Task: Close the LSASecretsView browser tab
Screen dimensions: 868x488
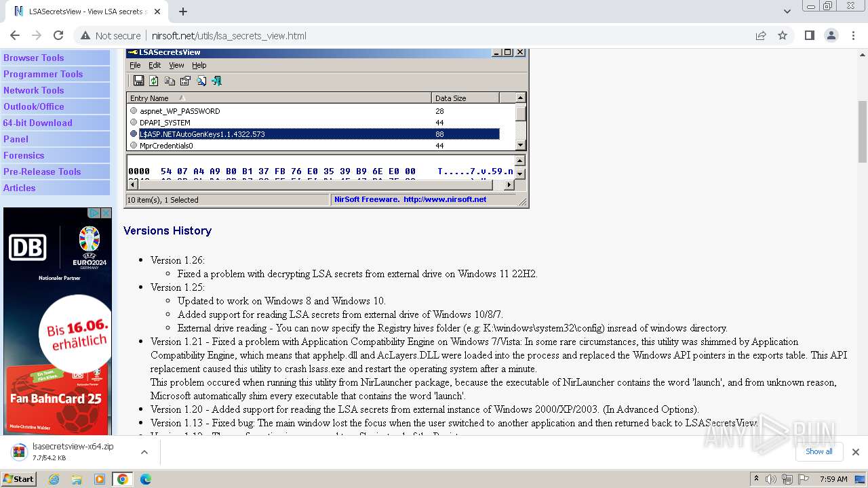Action: 158,12
